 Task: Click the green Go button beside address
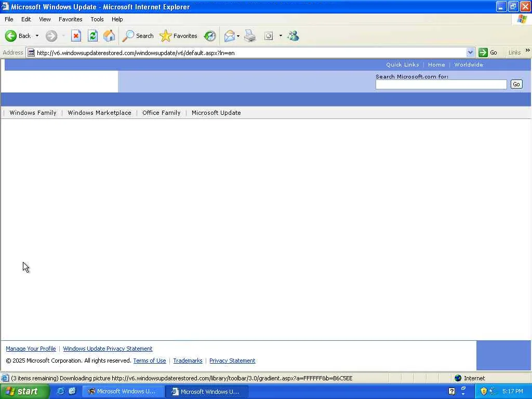point(488,52)
